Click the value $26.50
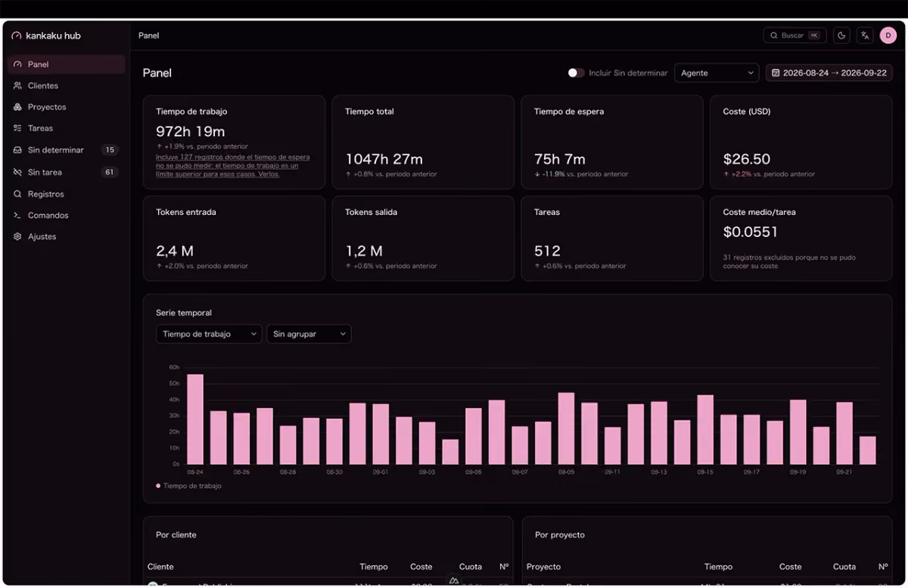 click(747, 159)
